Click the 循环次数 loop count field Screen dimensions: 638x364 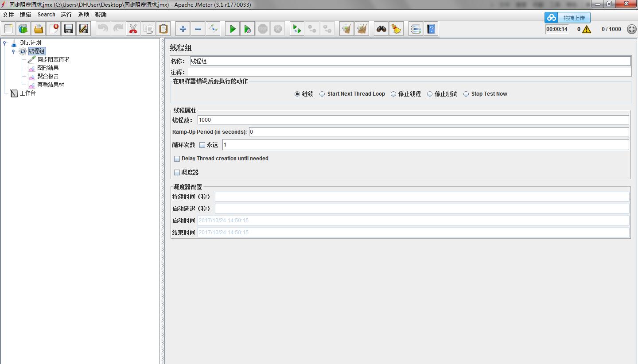tap(425, 145)
